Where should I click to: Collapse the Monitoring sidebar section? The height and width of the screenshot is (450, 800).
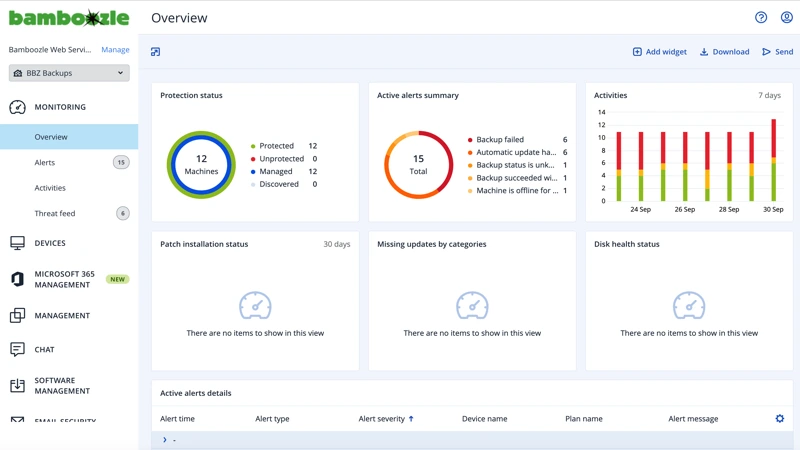coord(60,107)
